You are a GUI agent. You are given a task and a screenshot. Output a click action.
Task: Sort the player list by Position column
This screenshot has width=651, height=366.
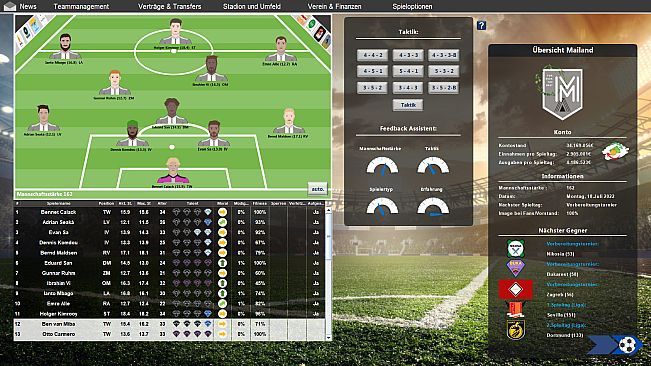(x=106, y=203)
